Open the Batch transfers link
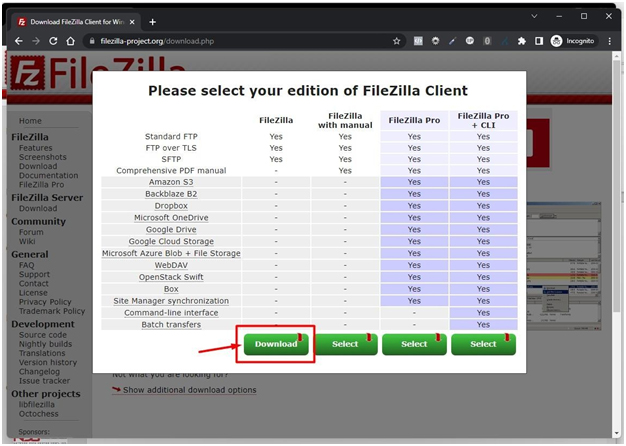This screenshot has height=446, width=626. (x=171, y=325)
